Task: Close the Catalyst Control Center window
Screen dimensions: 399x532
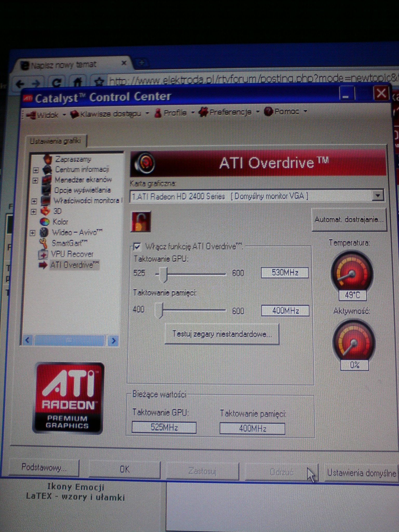Action: pyautogui.click(x=381, y=93)
